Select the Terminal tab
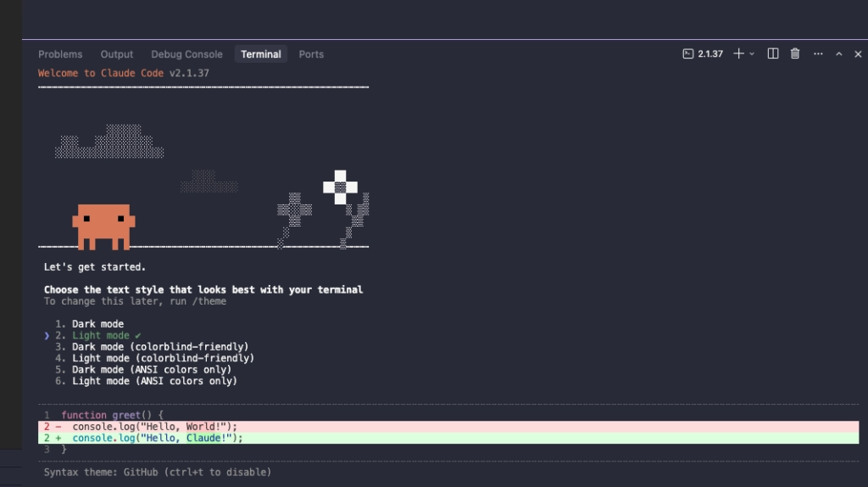The width and height of the screenshot is (868, 487). point(261,54)
